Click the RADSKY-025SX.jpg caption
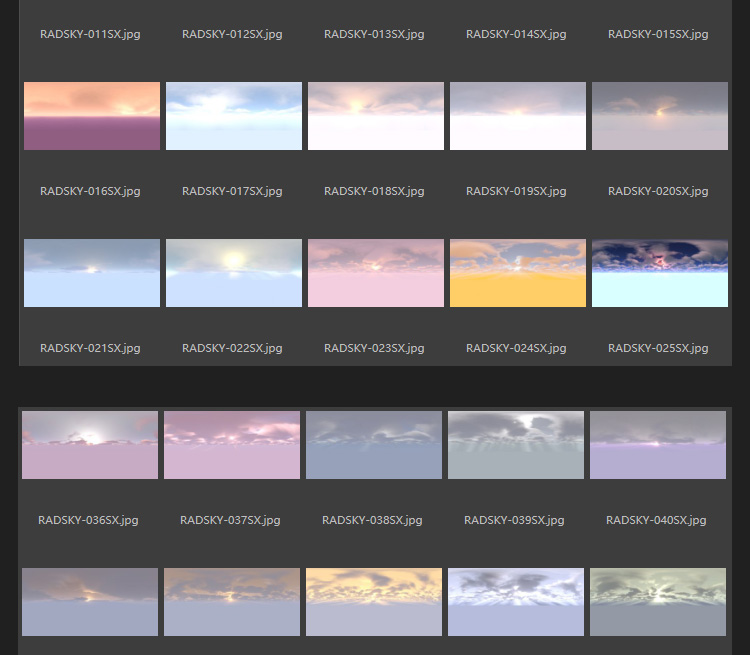 point(658,348)
